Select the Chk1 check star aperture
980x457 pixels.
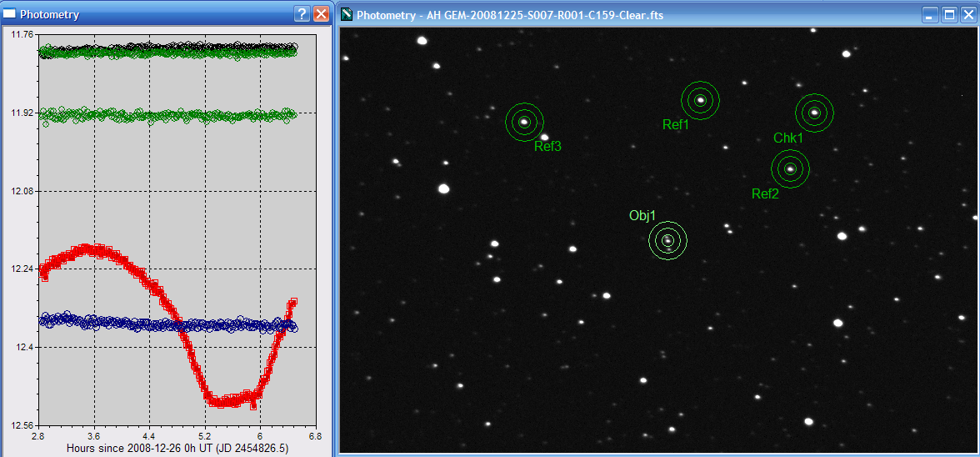coord(814,113)
